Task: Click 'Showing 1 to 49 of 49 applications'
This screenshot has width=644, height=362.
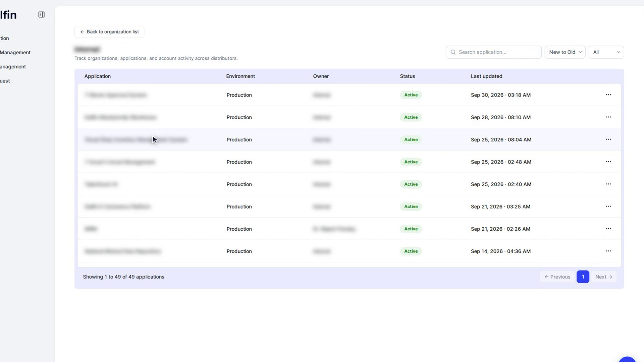Action: click(x=123, y=277)
